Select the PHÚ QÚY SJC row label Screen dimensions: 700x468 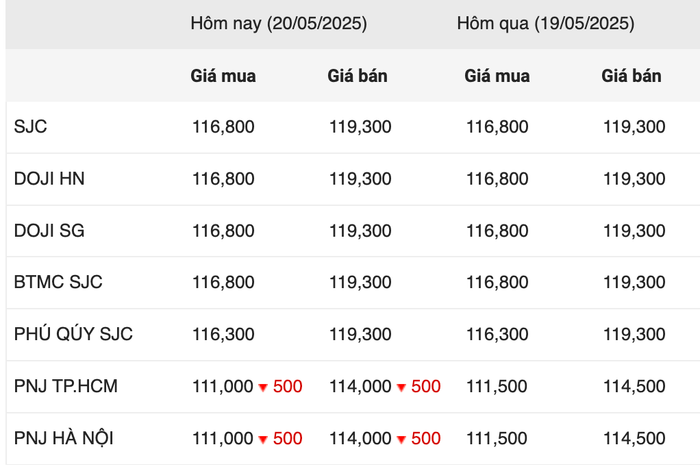73,334
